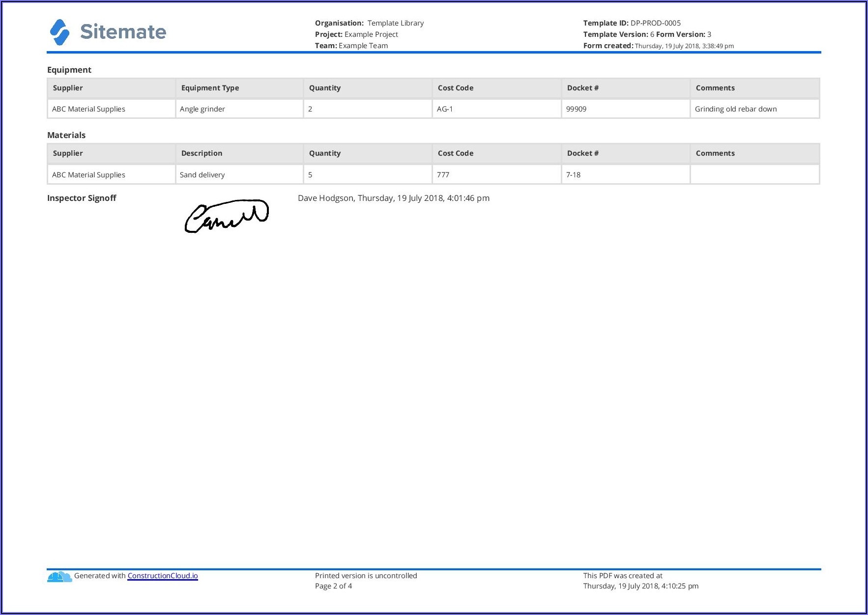The width and height of the screenshot is (868, 615).
Task: Click the inspector's handwritten signature
Action: [x=227, y=216]
